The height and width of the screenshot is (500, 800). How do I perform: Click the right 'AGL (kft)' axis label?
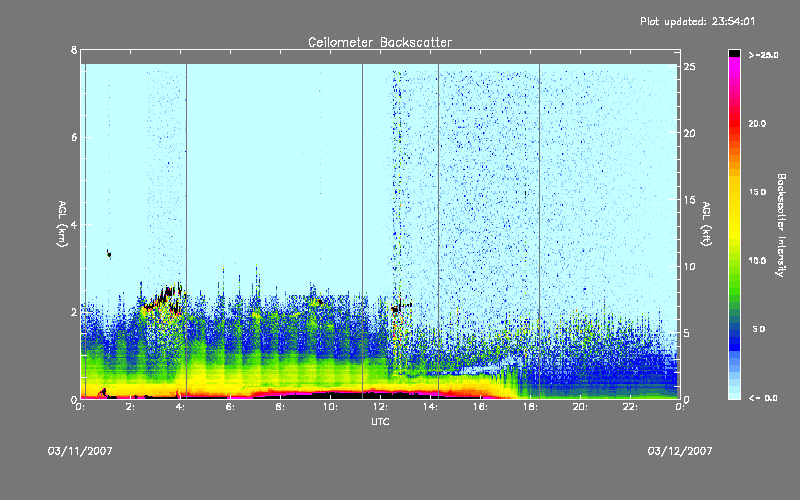tap(706, 224)
